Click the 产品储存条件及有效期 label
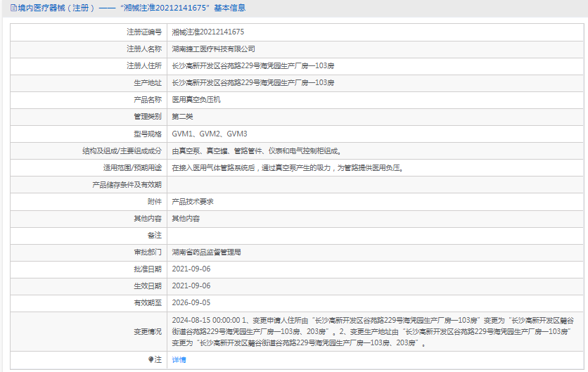The width and height of the screenshot is (588, 372). (127, 184)
